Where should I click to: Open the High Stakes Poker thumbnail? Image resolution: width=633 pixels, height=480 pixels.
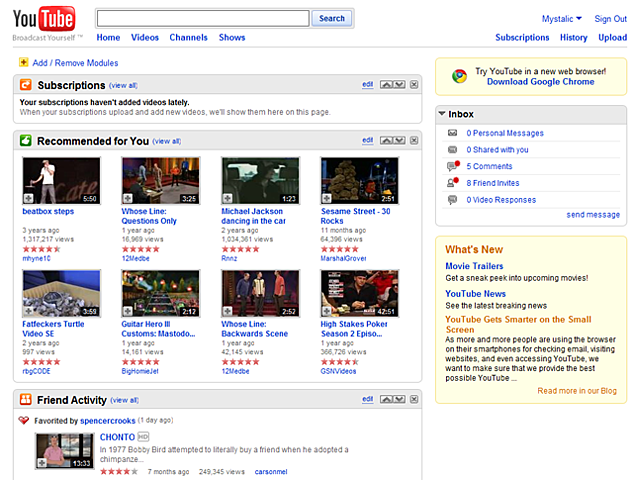click(359, 293)
